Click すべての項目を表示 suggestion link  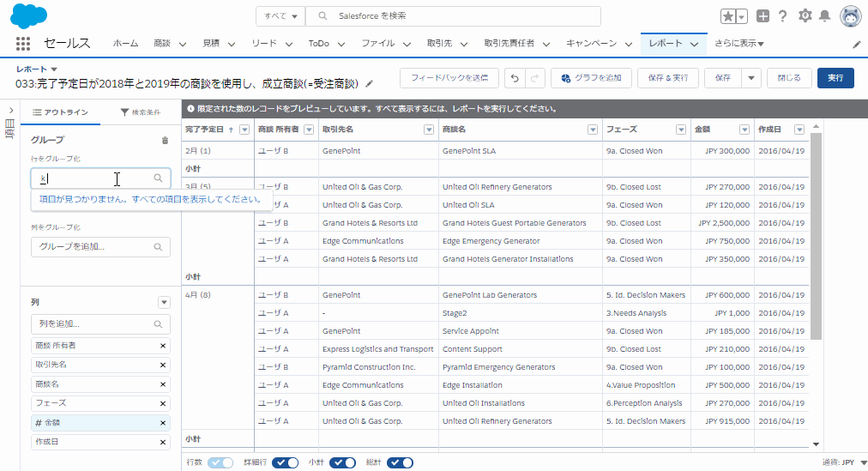151,199
